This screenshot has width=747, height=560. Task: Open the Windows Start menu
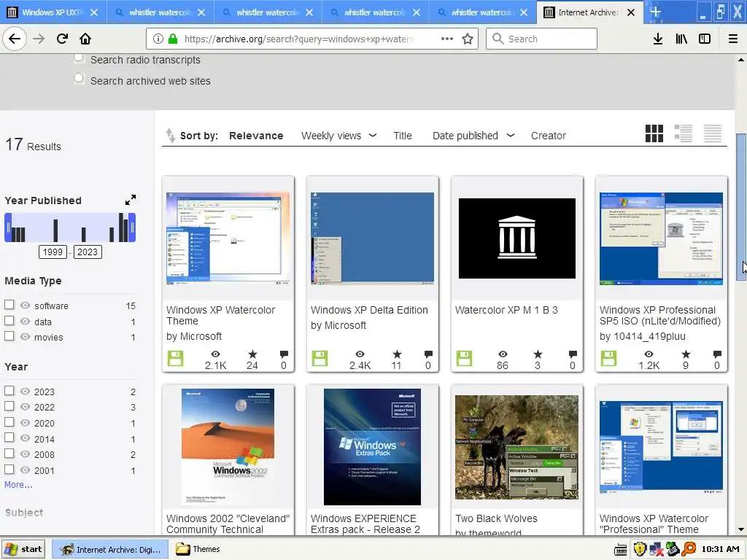point(24,549)
